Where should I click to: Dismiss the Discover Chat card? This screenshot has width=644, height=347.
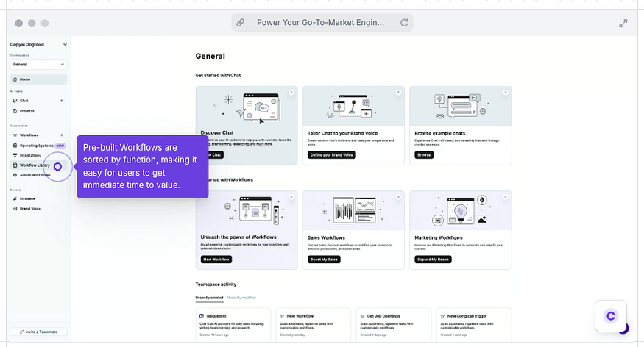(291, 93)
